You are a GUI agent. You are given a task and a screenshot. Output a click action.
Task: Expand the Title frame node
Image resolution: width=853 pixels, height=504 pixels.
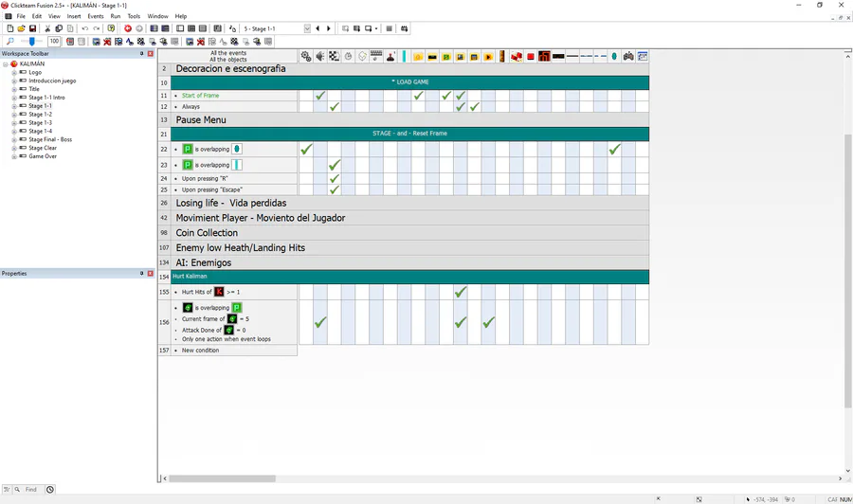14,89
